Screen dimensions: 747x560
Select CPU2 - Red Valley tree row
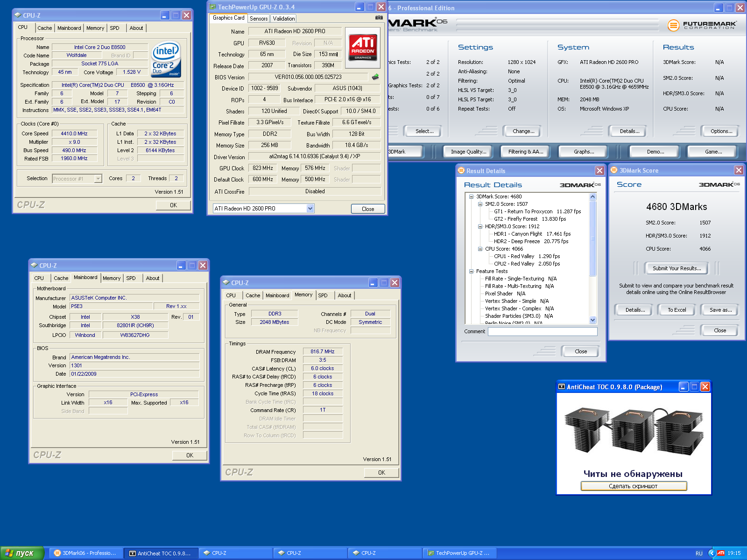(527, 264)
